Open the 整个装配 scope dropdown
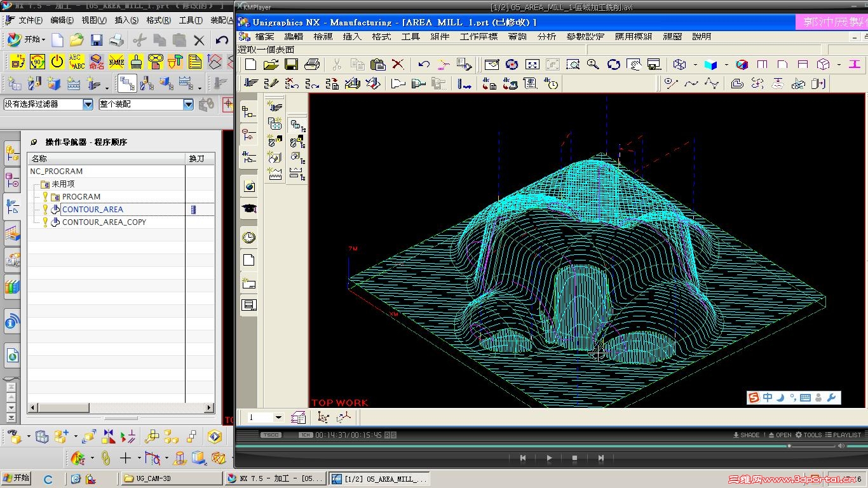The image size is (868, 488). [x=188, y=104]
